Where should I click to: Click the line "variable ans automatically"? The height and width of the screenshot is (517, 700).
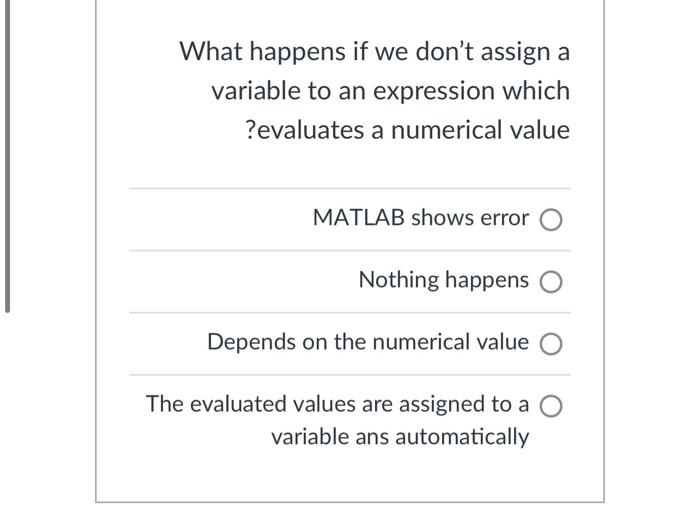pyautogui.click(x=400, y=437)
